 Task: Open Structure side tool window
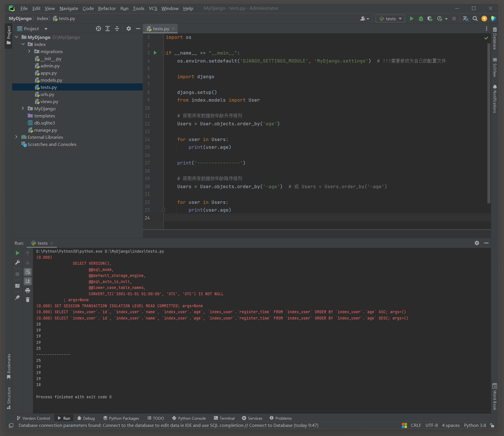[9, 398]
